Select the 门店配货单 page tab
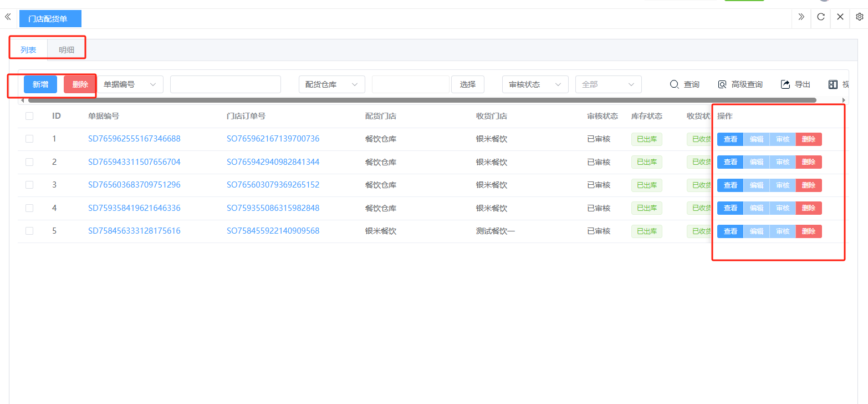868x404 pixels. point(50,19)
